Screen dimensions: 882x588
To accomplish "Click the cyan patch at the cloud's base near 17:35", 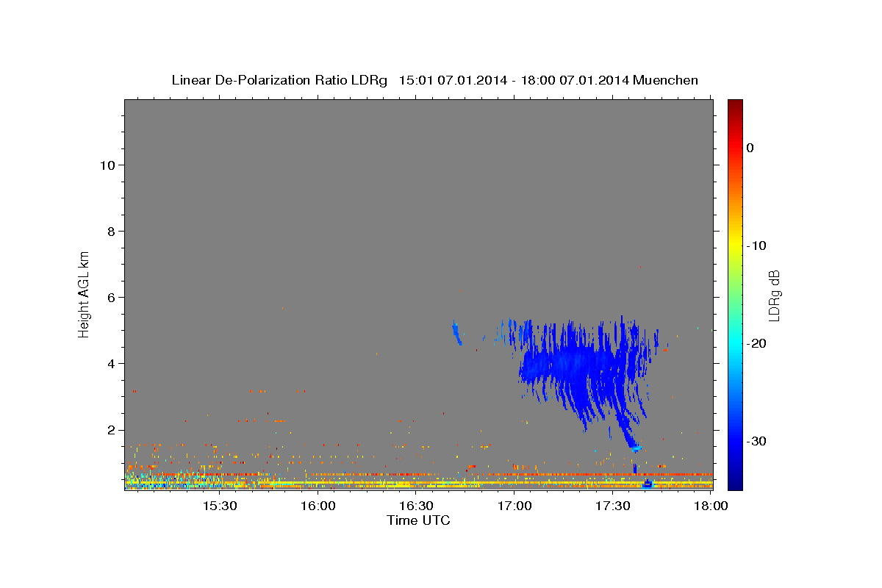I will (x=635, y=447).
